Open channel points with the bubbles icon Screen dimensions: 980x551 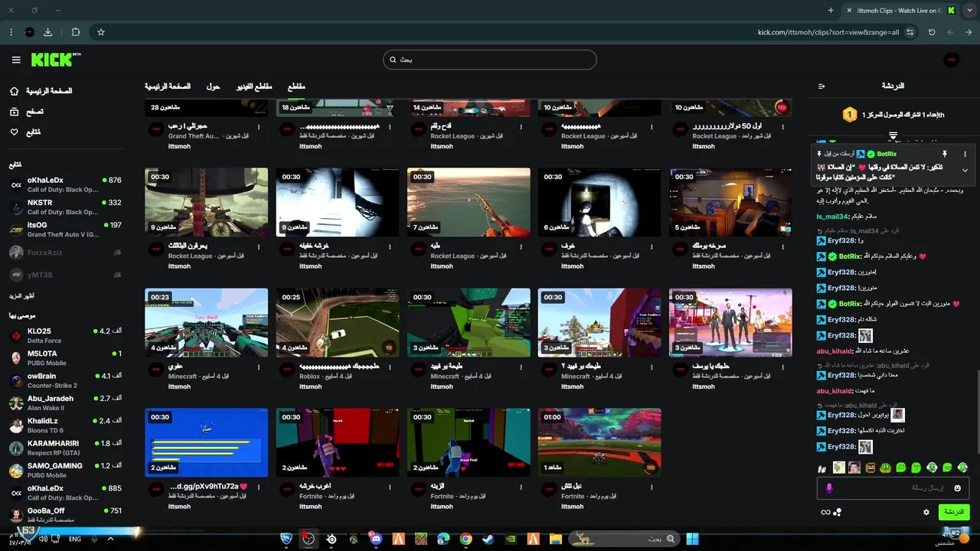838,512
